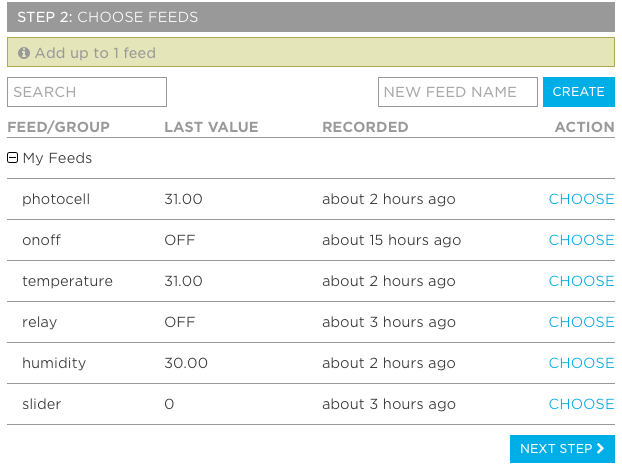The image size is (622, 474).
Task: Choose the photocell feed
Action: coord(582,199)
